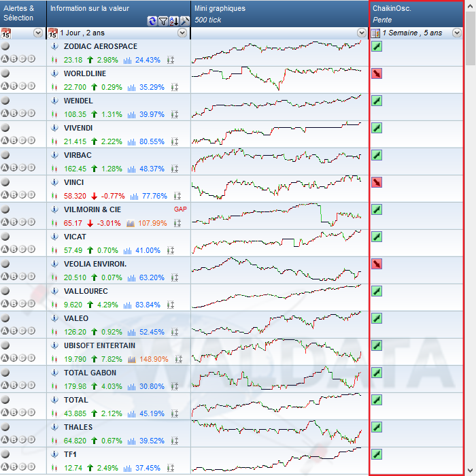
Task: Toggle list B for WORLDLINE
Action: click(x=14, y=86)
